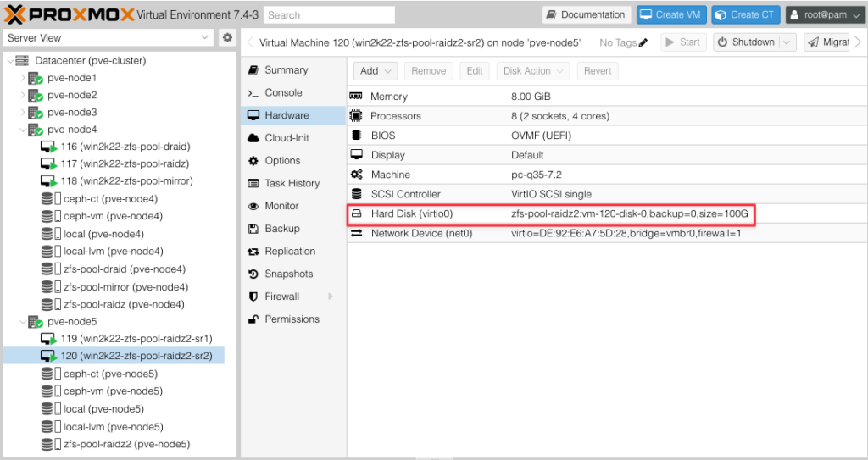
Task: Click the local-lvm (pve-node5) storage icon
Action: point(51,427)
